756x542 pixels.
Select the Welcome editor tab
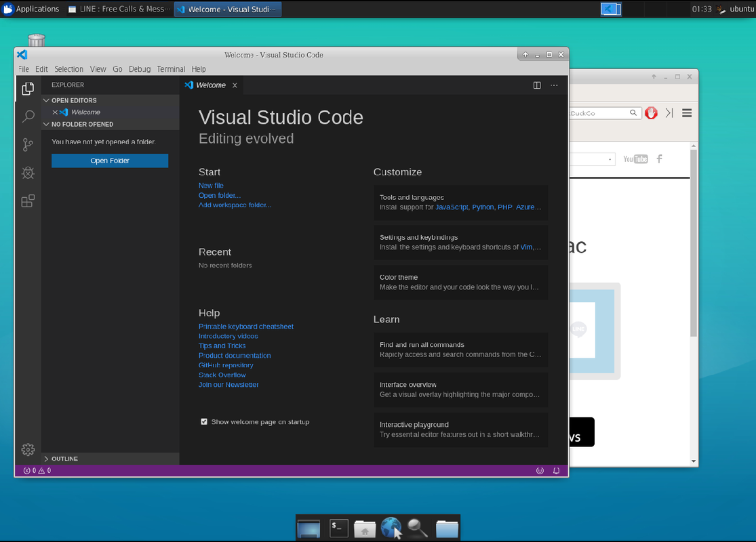click(211, 85)
